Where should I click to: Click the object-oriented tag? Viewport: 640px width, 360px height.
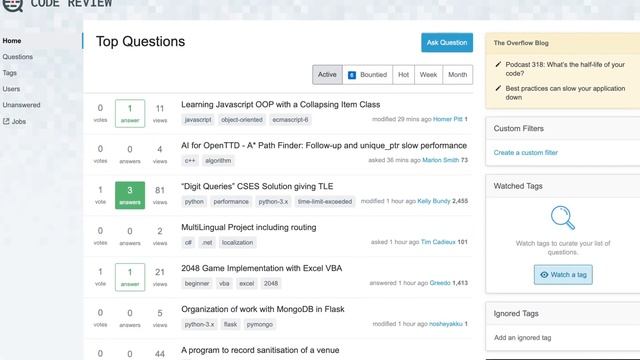[x=242, y=120]
